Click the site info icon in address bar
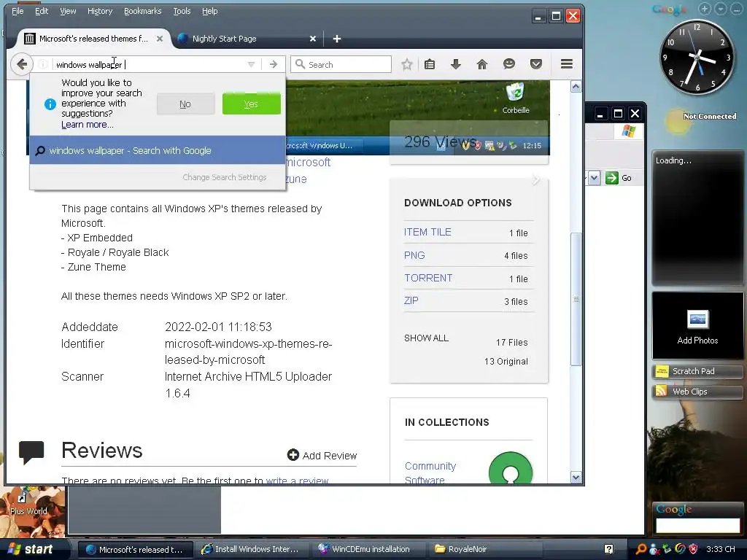The image size is (747, 560). (x=42, y=64)
